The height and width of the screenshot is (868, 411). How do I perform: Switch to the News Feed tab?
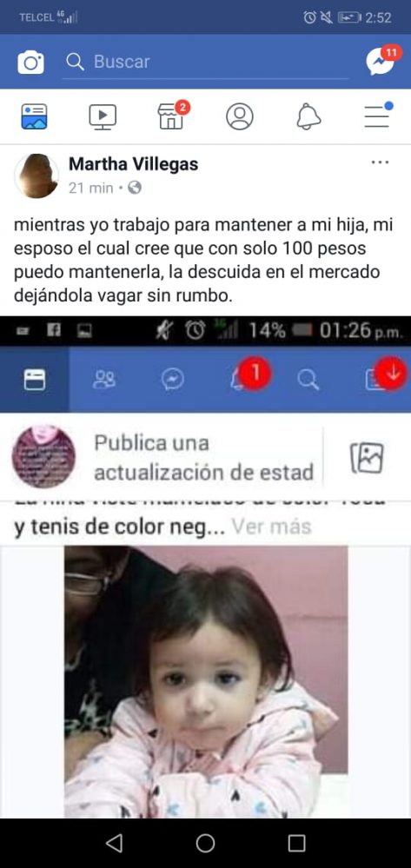[35, 116]
